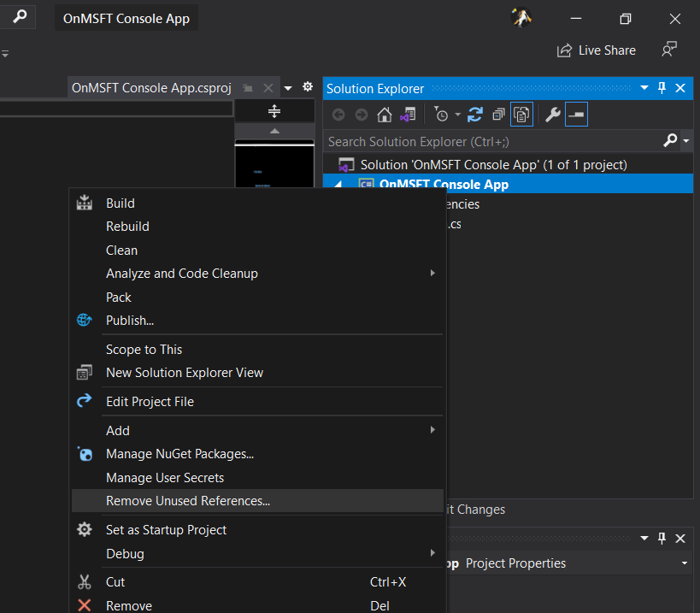Close the Solution Explorer panel
This screenshot has height=613, width=700.
(x=680, y=88)
